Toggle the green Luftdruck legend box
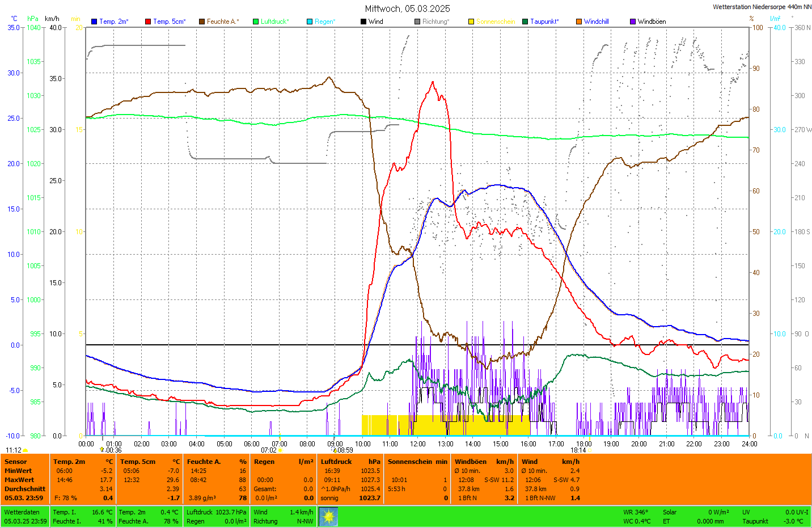Viewport: 812px width, 528px height. (256, 22)
